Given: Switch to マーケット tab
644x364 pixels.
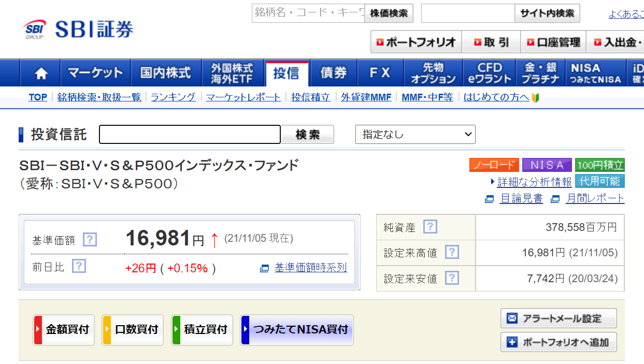Looking at the screenshot, I should click(95, 73).
